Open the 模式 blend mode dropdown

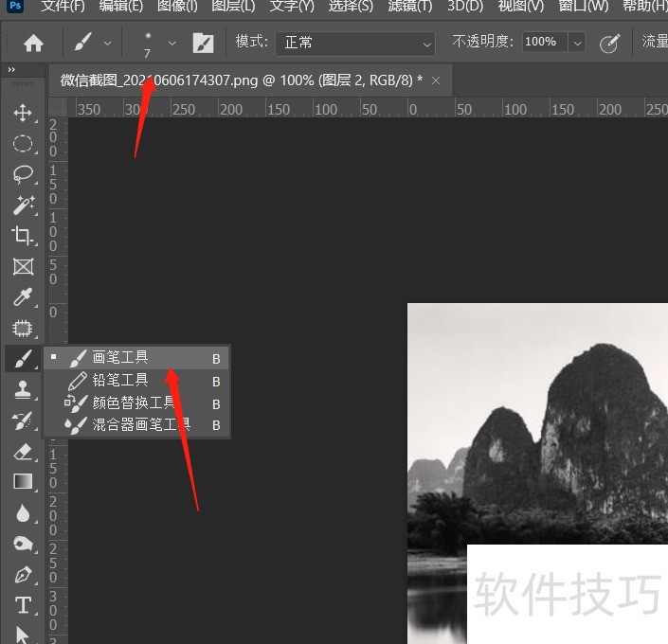pos(355,43)
